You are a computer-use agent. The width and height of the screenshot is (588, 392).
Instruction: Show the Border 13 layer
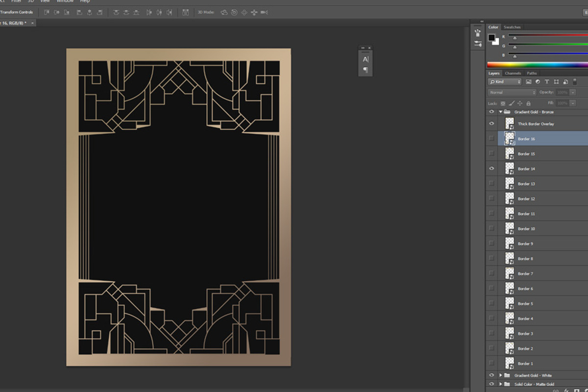click(491, 184)
